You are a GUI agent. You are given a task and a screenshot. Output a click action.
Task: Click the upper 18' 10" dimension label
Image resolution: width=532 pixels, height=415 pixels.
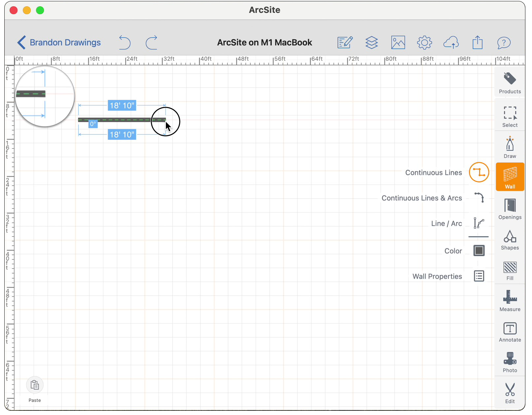pos(122,105)
